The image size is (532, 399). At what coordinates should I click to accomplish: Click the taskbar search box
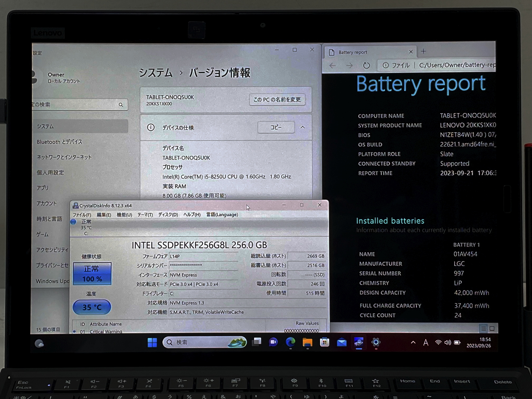tap(205, 342)
